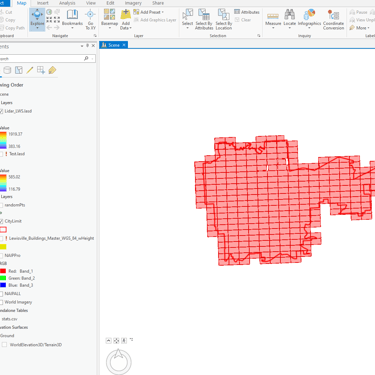Open the More labeling dropdown

coord(360,28)
